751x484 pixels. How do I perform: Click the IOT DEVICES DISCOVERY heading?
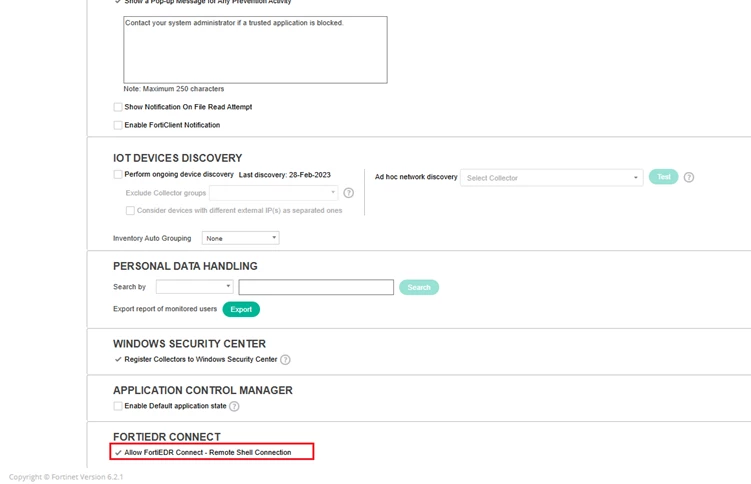point(177,158)
